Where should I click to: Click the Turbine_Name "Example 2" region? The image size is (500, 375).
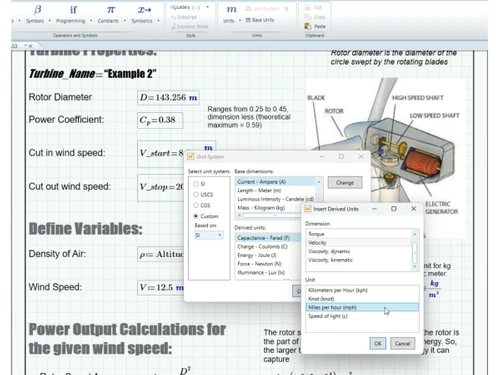pos(92,73)
